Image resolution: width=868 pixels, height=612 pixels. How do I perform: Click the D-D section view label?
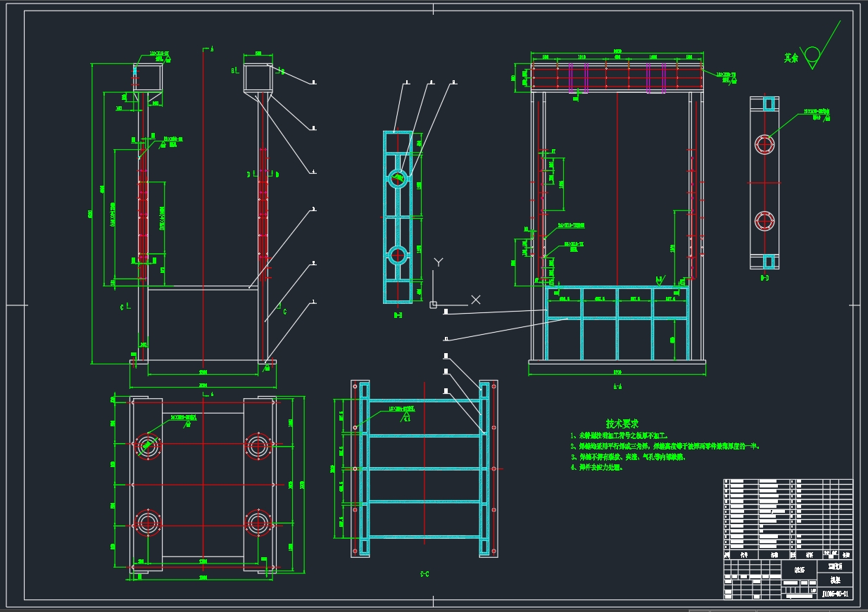[x=764, y=278]
